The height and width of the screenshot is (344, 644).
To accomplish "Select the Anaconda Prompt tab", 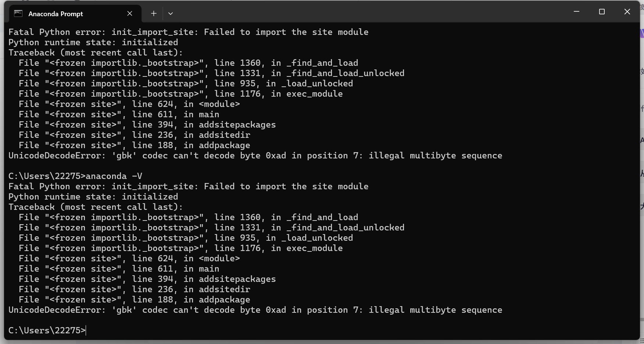I will 56,14.
